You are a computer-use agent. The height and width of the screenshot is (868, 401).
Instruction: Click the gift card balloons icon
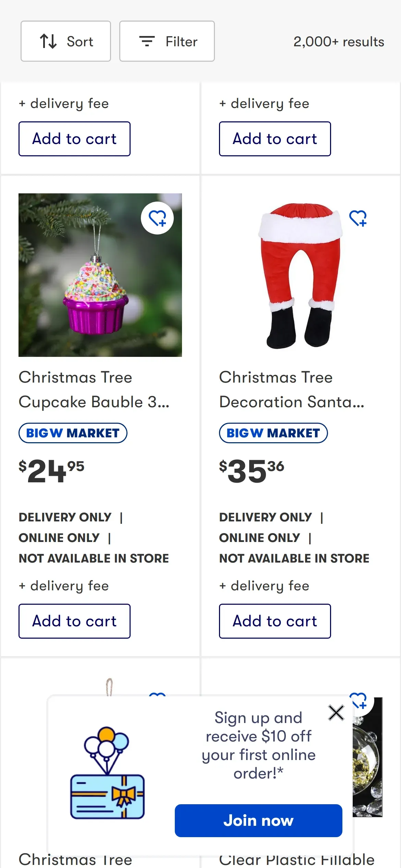point(107,773)
